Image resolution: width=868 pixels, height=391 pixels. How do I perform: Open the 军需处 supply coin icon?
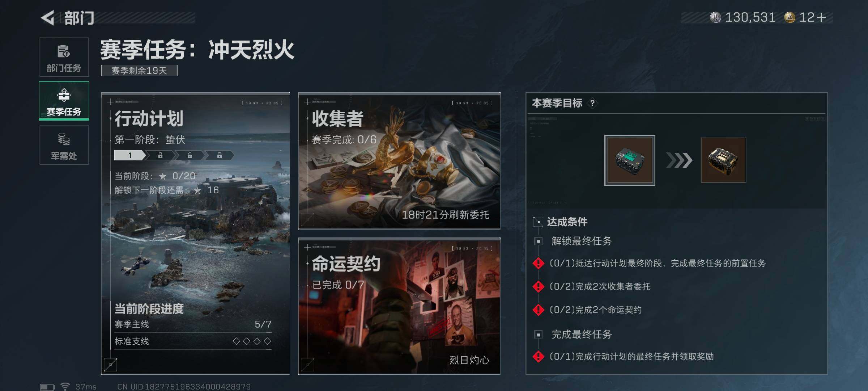[64, 139]
